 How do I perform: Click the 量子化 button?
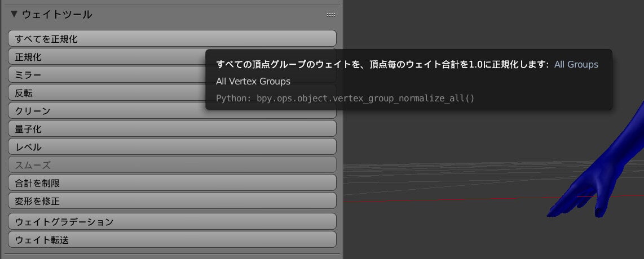click(x=172, y=129)
